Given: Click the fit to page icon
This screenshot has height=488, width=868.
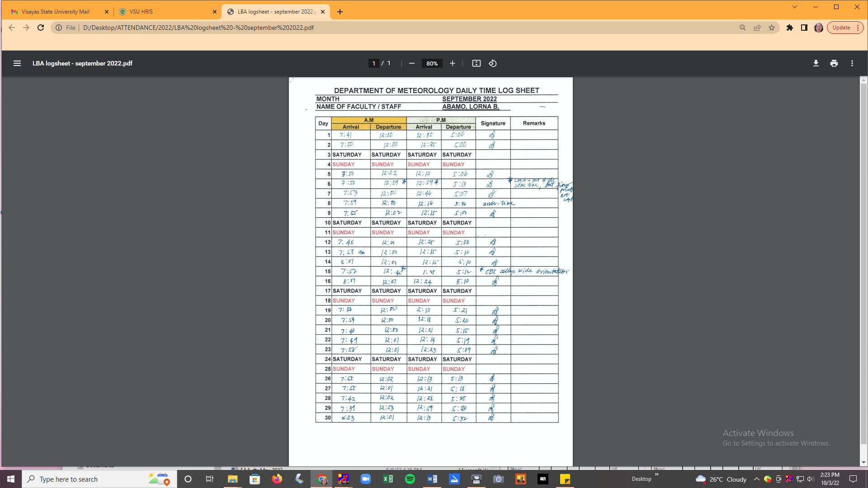Looking at the screenshot, I should tap(476, 63).
